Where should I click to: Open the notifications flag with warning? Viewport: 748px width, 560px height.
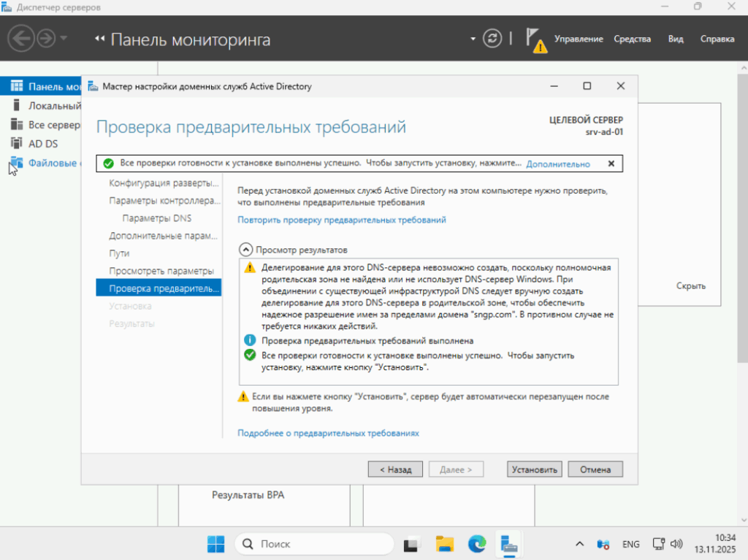(535, 39)
